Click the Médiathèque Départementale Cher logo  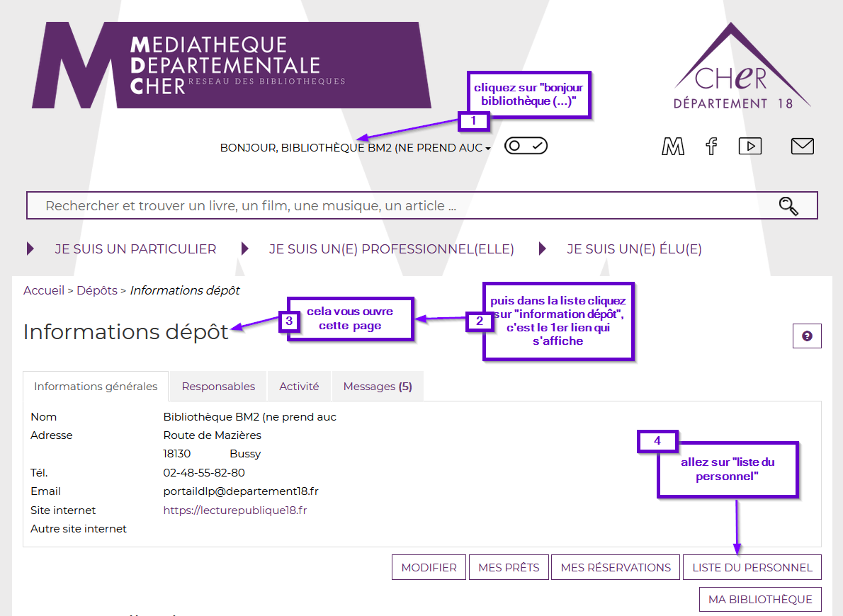(x=230, y=65)
